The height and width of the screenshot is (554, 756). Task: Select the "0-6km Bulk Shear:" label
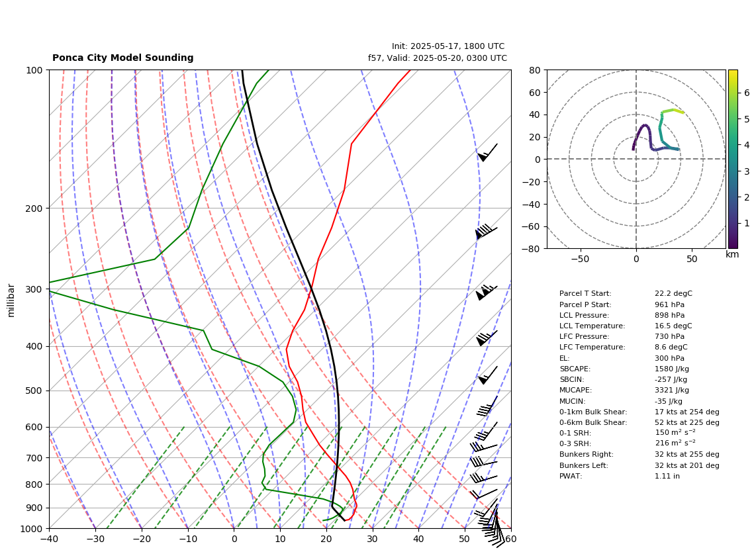point(593,422)
